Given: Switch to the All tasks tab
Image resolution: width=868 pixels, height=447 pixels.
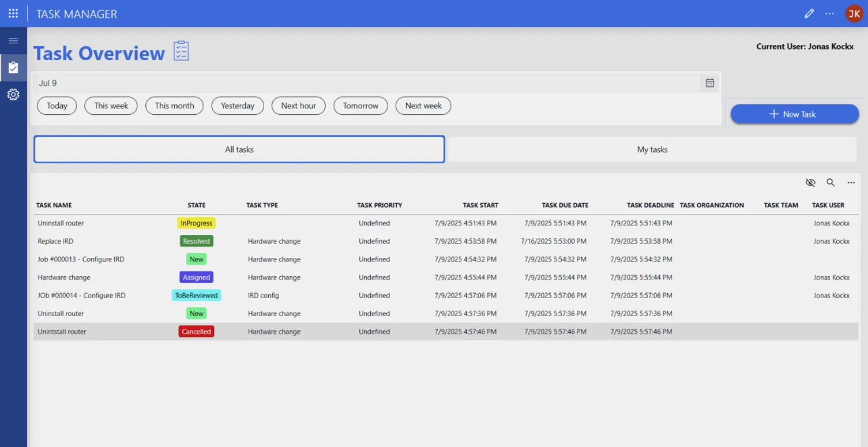Looking at the screenshot, I should 239,149.
